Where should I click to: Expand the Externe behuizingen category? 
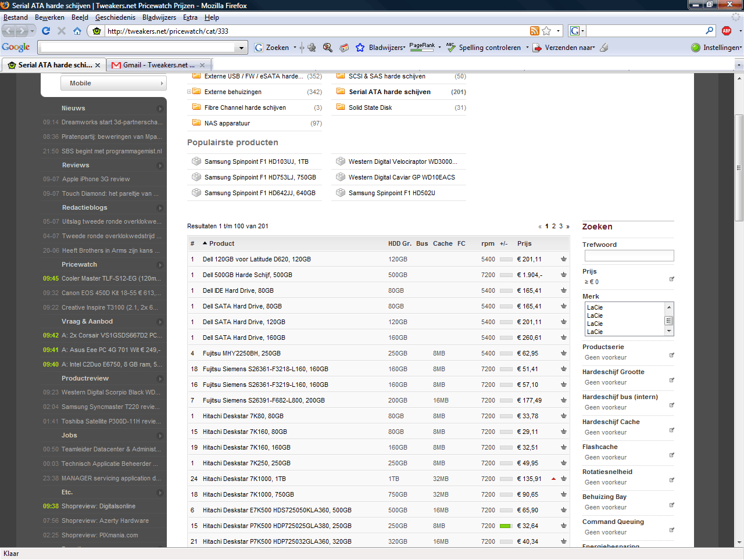(x=189, y=92)
